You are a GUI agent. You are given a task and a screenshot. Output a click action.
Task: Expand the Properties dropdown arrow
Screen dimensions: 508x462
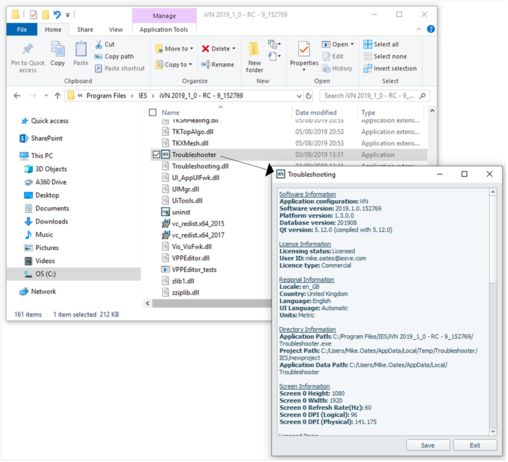click(304, 70)
